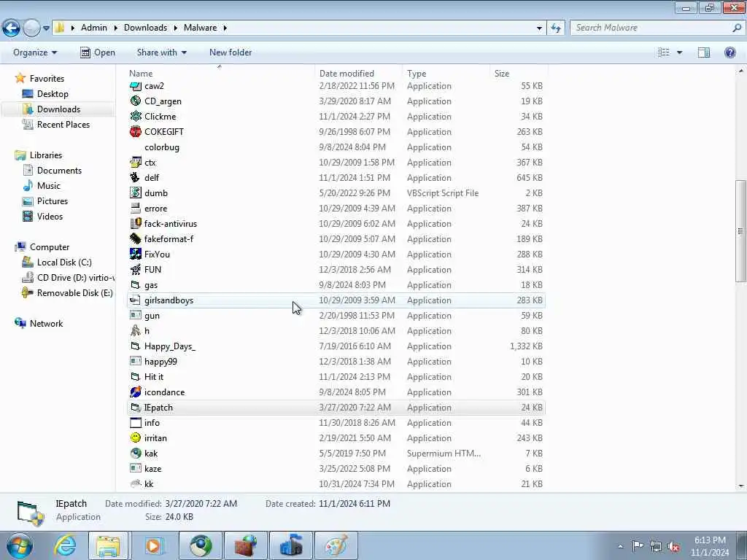Select the caw2 file icon
This screenshot has height=560, width=747.
tap(136, 86)
